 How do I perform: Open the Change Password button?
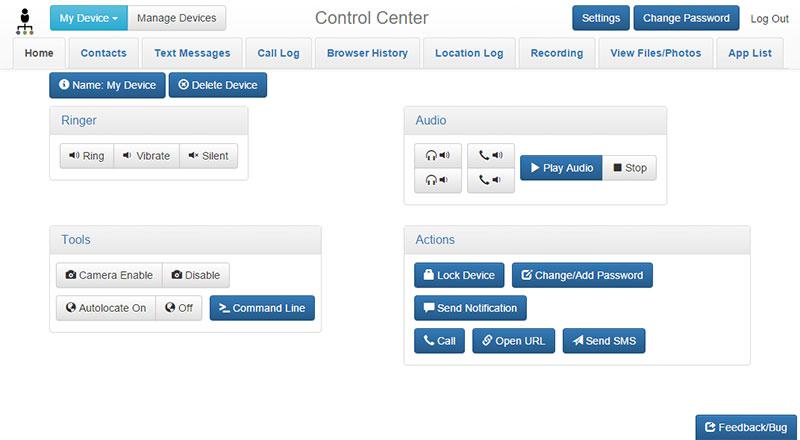coord(686,18)
